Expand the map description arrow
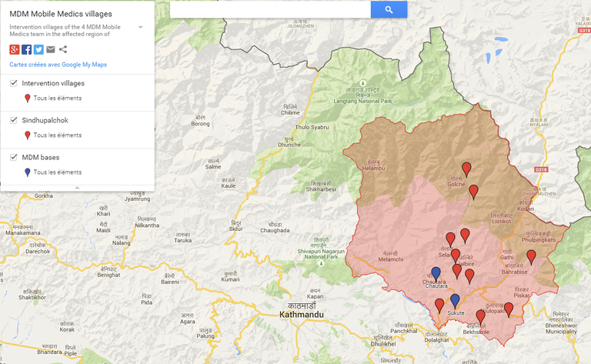This screenshot has height=364, width=591. tap(140, 27)
